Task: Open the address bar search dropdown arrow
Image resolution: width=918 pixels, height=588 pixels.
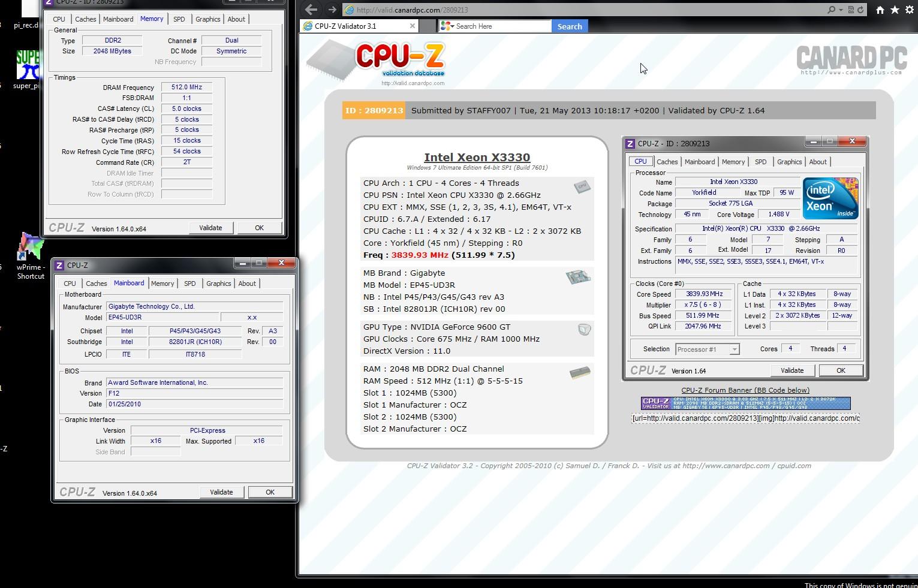Action: click(x=841, y=10)
